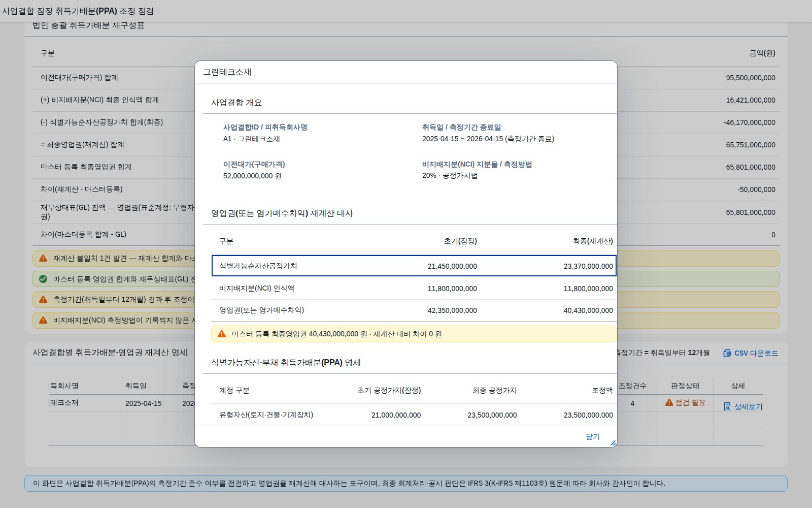Click the value 42,350,000,000 in the dialog
This screenshot has width=812, height=508.
pos(452,310)
